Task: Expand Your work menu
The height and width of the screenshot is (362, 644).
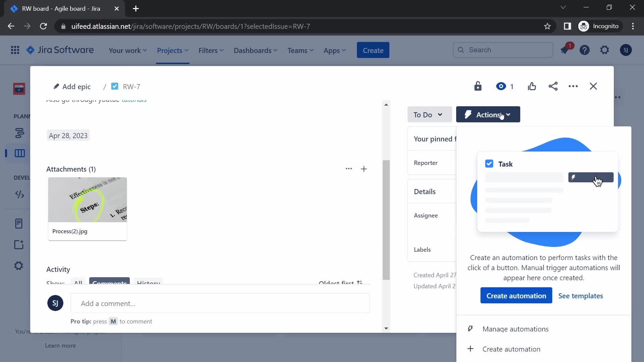Action: (x=128, y=51)
